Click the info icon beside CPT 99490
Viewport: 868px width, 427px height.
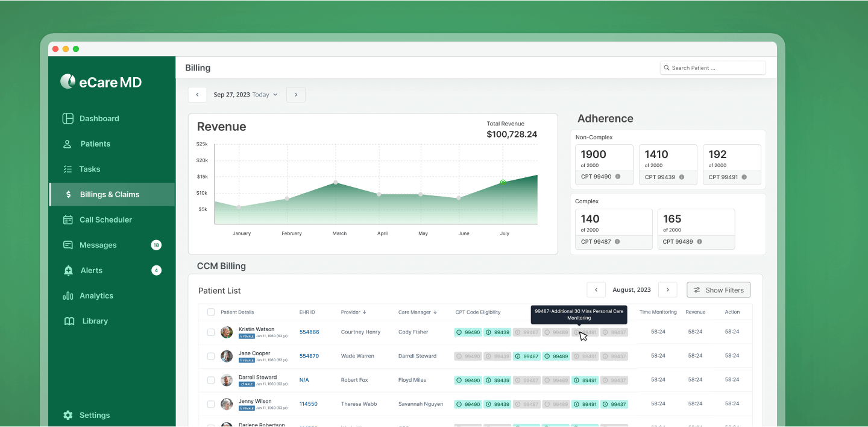618,177
